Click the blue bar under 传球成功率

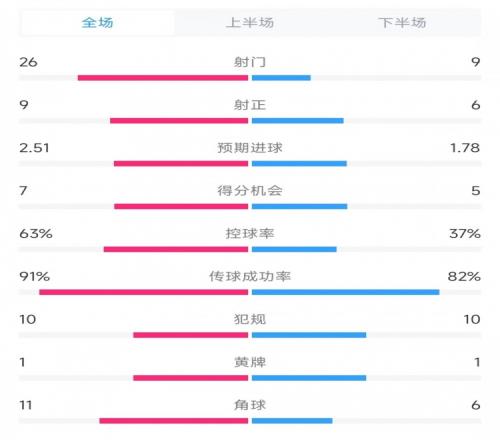click(346, 292)
